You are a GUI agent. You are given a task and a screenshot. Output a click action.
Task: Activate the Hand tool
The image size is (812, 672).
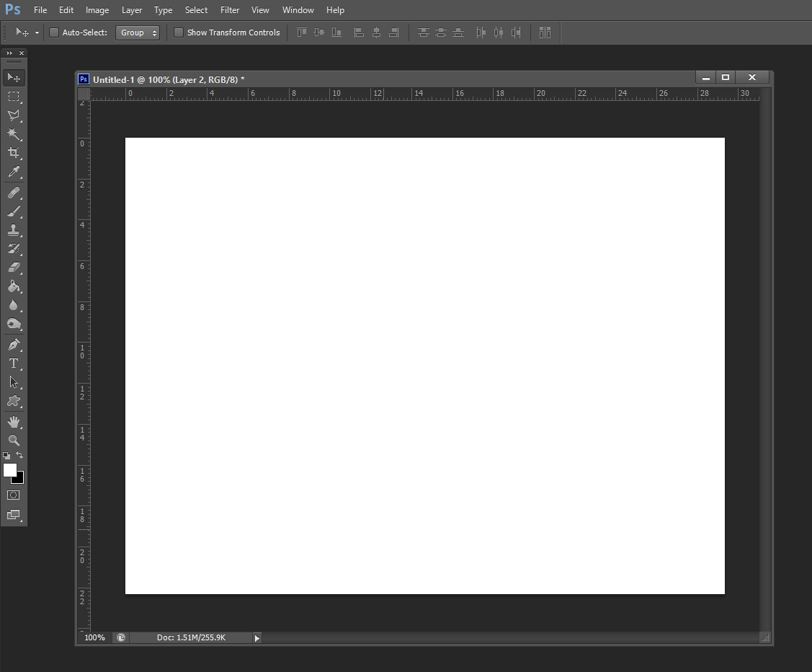pos(14,422)
